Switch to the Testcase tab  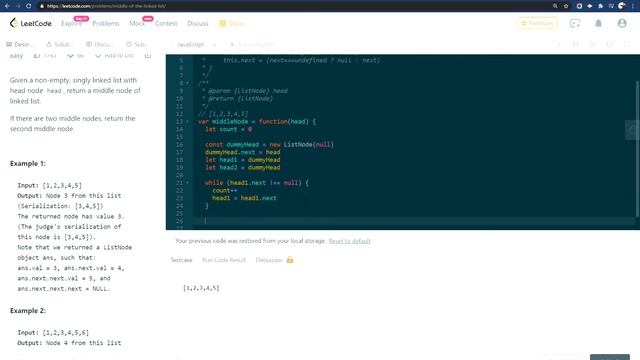point(181,260)
